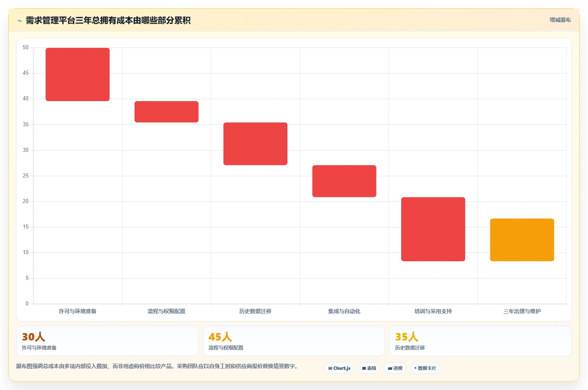Click the chart title 需求管理平台三年总拥有成本由哪些部分累积
Viewport: 588px width, 390px height.
tap(108, 21)
